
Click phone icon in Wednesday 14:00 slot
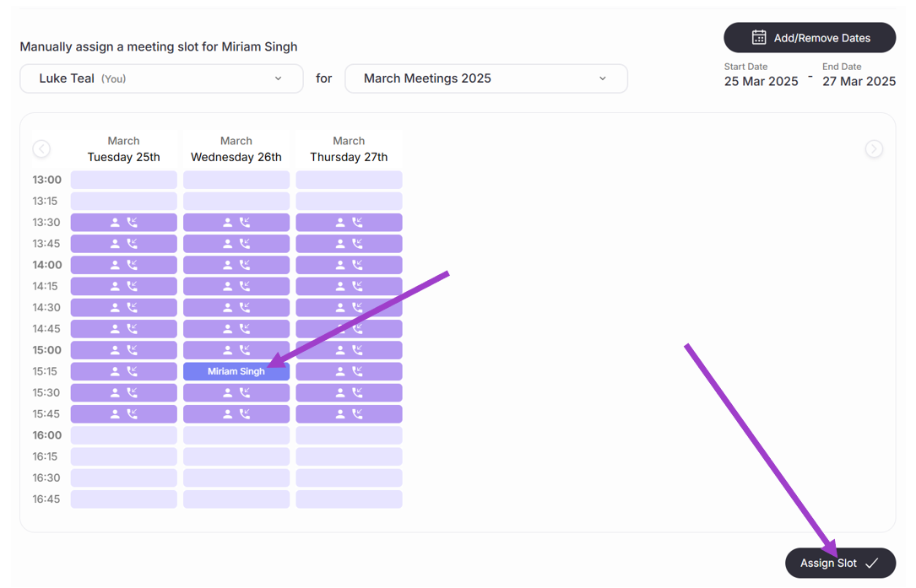245,265
